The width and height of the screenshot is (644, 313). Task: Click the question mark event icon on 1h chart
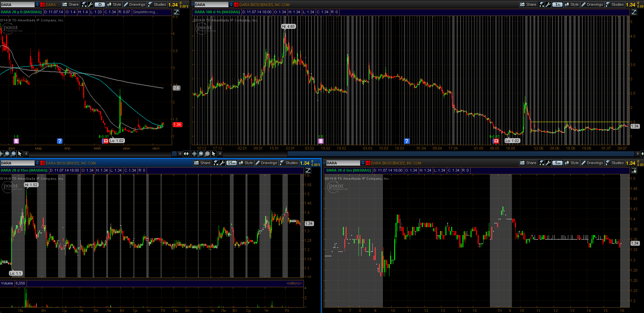tap(407, 141)
